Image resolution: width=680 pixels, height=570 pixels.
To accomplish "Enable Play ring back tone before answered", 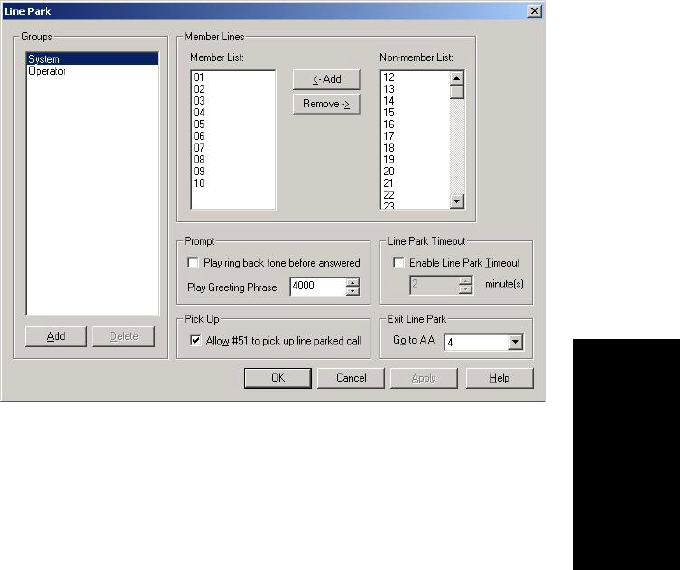I will pos(193,262).
